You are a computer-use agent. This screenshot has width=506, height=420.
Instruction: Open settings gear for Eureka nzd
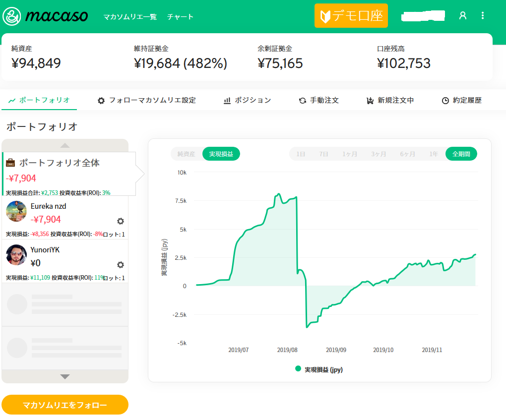pos(120,221)
